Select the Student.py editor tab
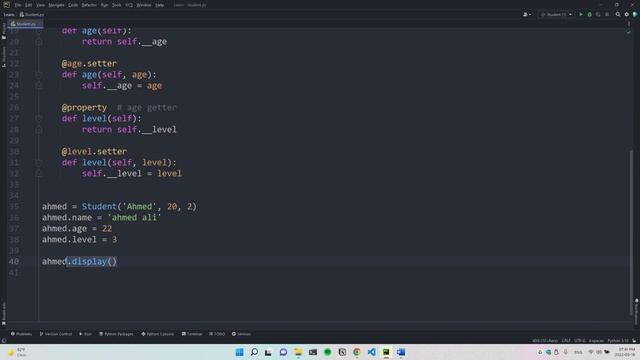 [x=25, y=24]
